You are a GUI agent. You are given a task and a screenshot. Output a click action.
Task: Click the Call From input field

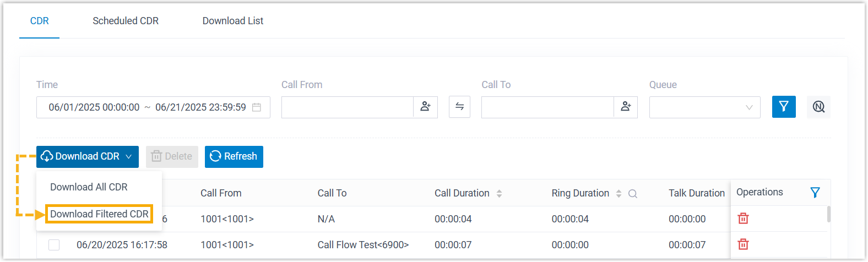pyautogui.click(x=347, y=107)
